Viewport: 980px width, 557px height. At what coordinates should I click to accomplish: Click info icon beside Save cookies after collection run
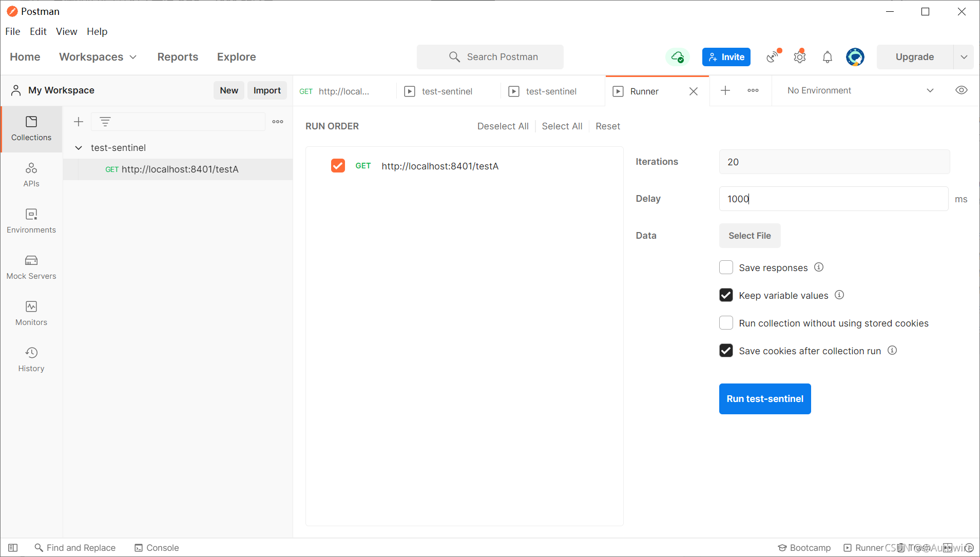[892, 350]
